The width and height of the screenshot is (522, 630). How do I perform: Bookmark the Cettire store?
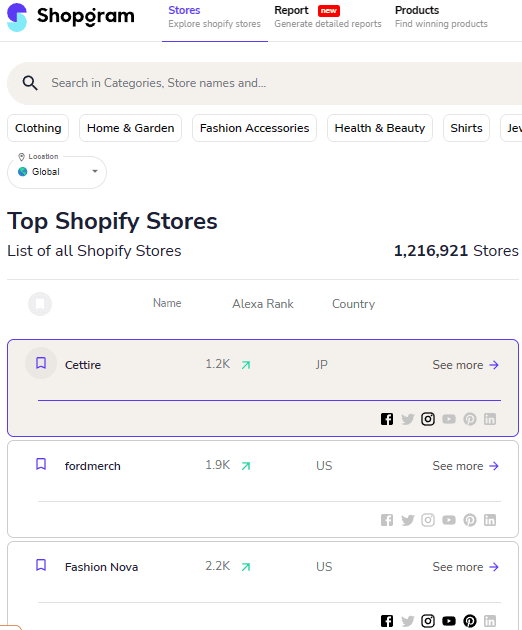pos(41,363)
